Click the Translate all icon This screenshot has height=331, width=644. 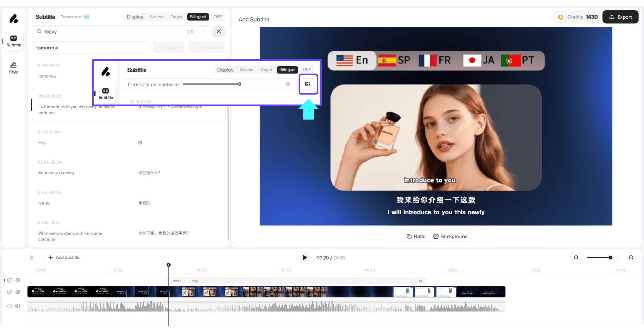(87, 17)
